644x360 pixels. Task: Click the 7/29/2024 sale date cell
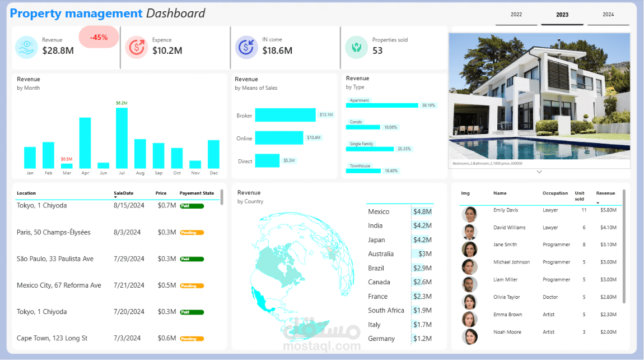(129, 259)
